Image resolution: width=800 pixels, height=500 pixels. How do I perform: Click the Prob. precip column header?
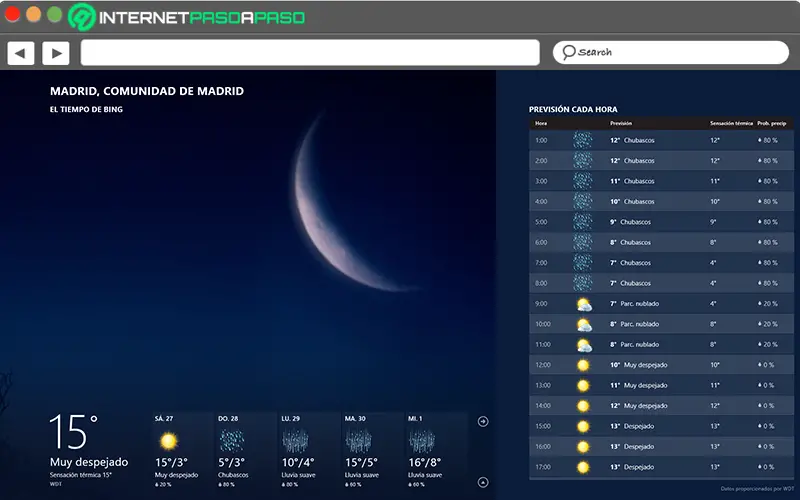point(771,123)
